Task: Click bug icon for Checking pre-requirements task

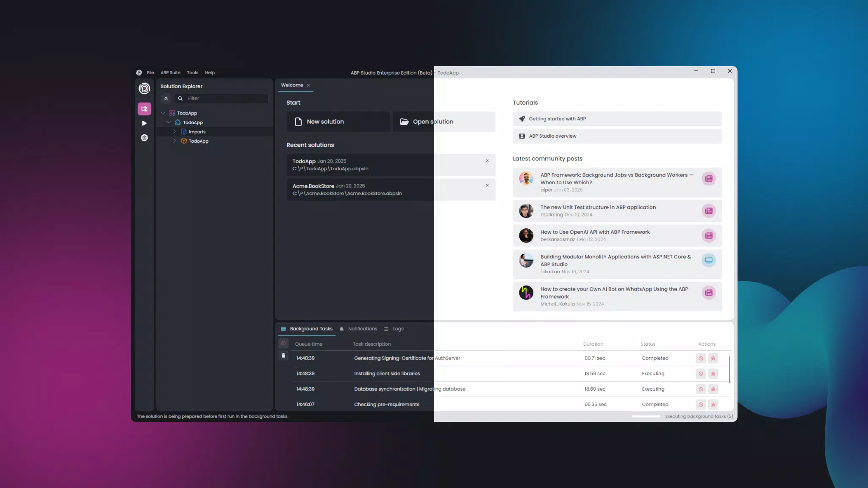Action: click(713, 405)
